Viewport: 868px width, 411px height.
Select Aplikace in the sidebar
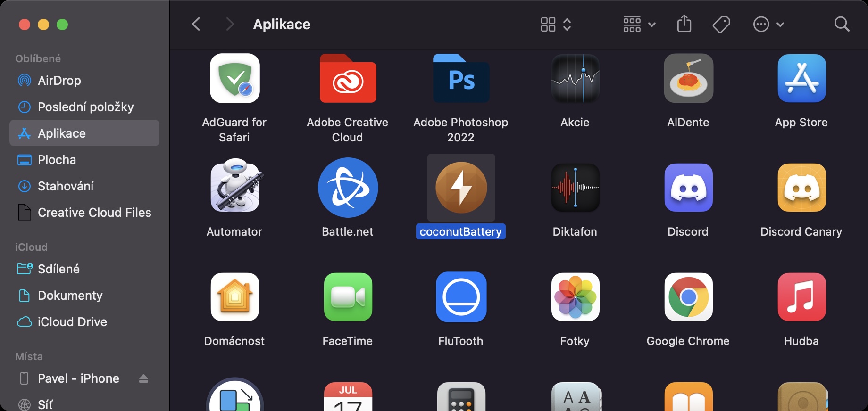(84, 133)
